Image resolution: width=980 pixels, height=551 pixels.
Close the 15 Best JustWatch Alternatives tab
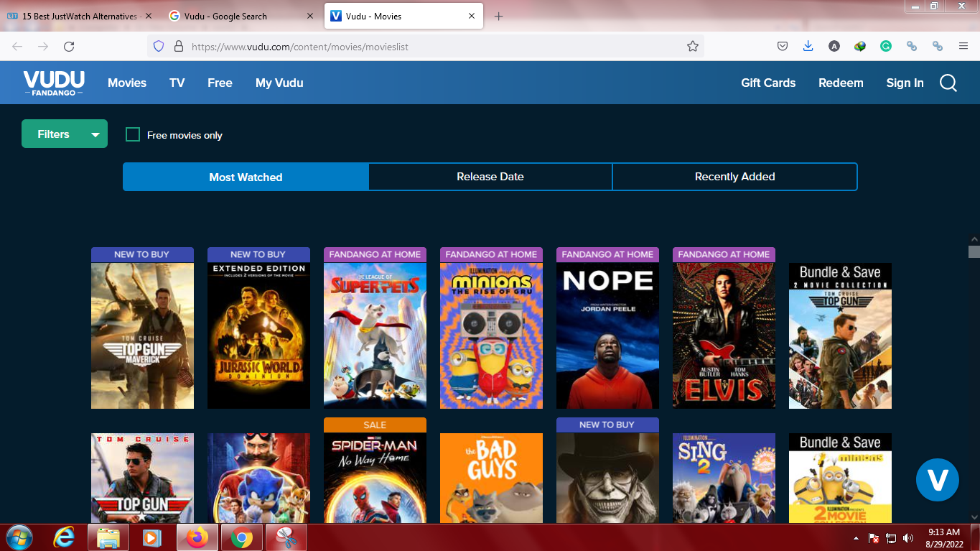pos(149,16)
